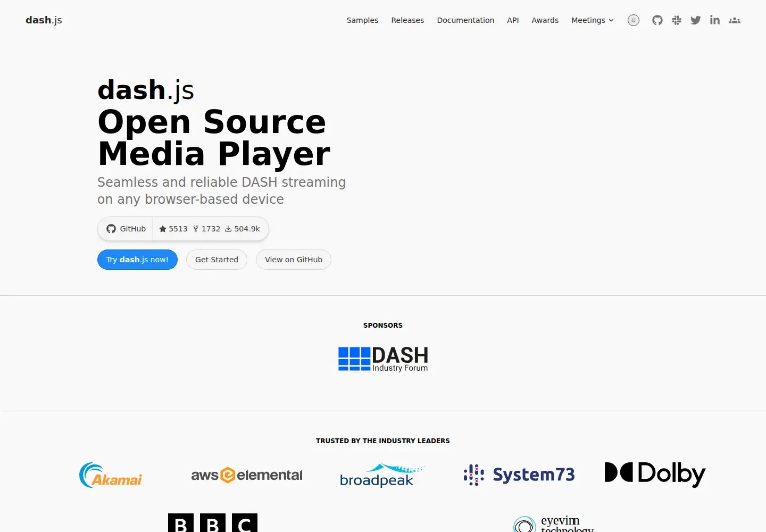Open the GitHub icon in the navbar
766x532 pixels.
point(657,20)
